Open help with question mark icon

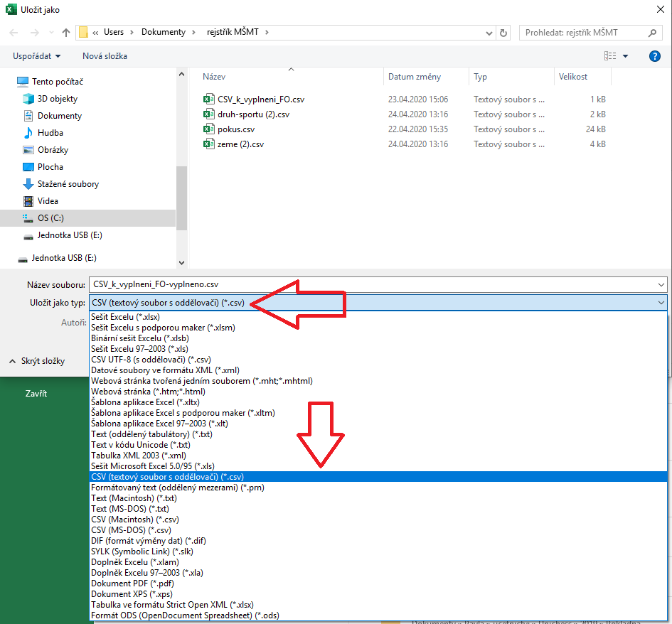click(x=654, y=56)
